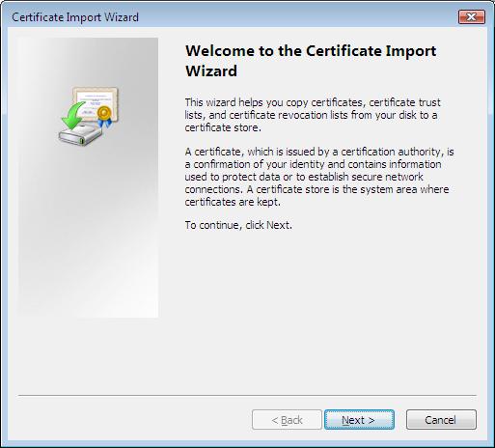Click the line 'certificates are kept.'

click(233, 202)
